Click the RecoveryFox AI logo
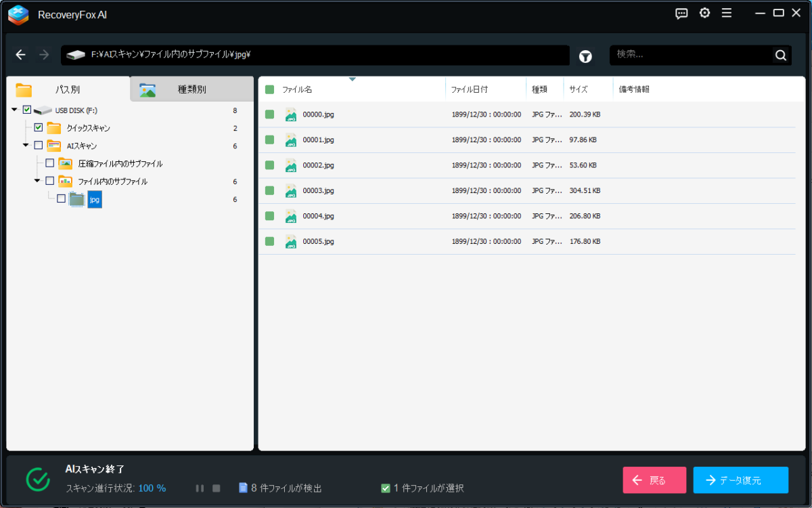 (18, 15)
